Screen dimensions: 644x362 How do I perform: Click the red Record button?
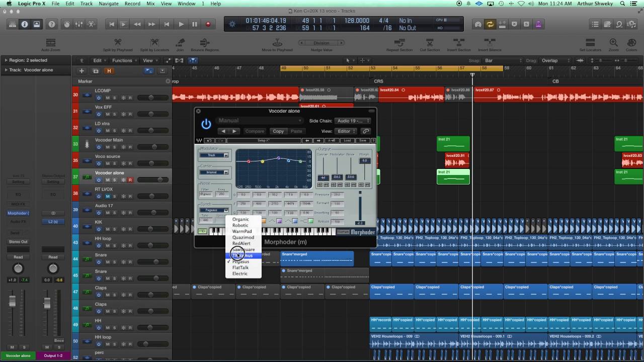pos(208,24)
